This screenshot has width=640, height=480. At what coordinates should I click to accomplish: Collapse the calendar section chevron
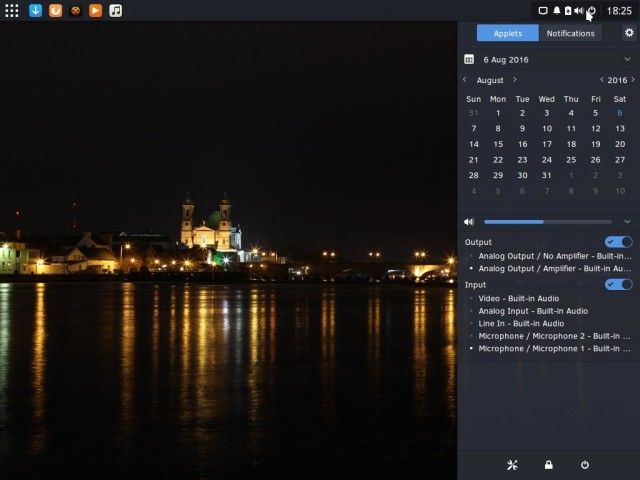pos(627,60)
